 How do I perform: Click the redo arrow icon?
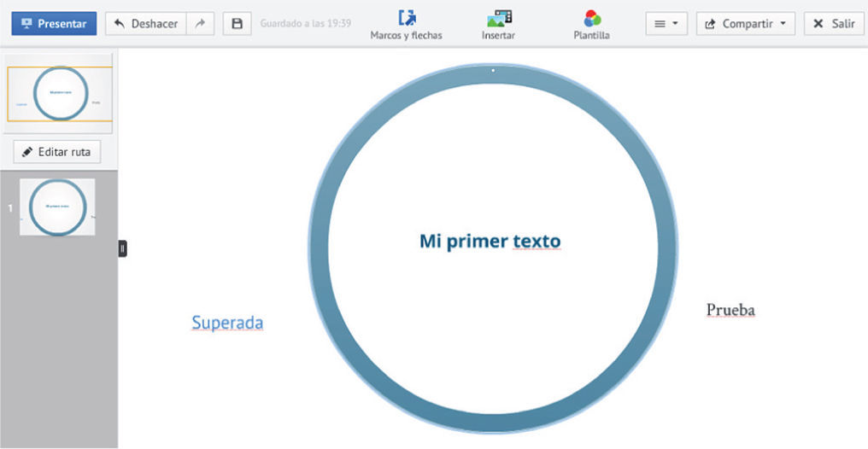click(x=199, y=24)
